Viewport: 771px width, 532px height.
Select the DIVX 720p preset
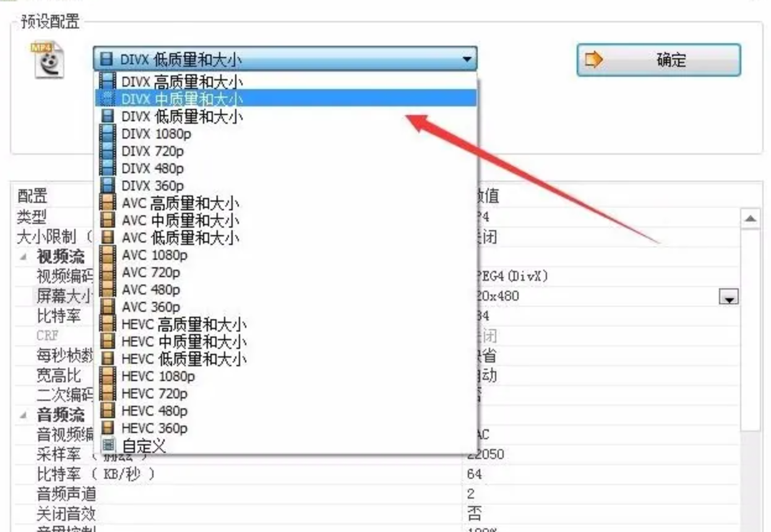click(286, 150)
